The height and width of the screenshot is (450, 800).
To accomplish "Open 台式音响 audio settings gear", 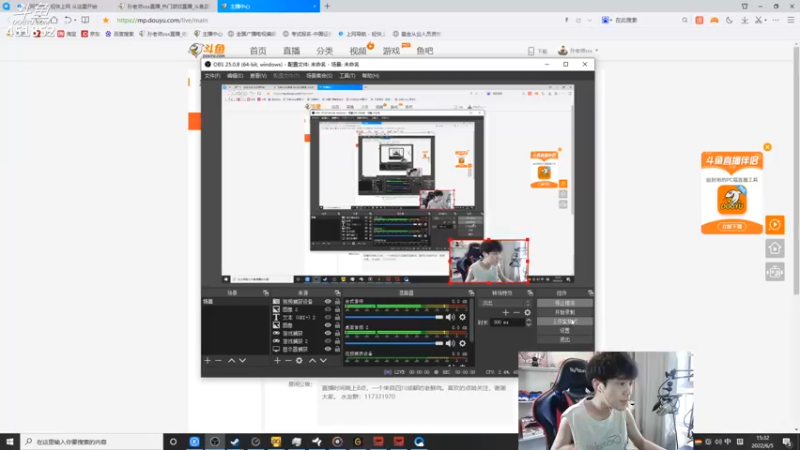I will [x=462, y=317].
